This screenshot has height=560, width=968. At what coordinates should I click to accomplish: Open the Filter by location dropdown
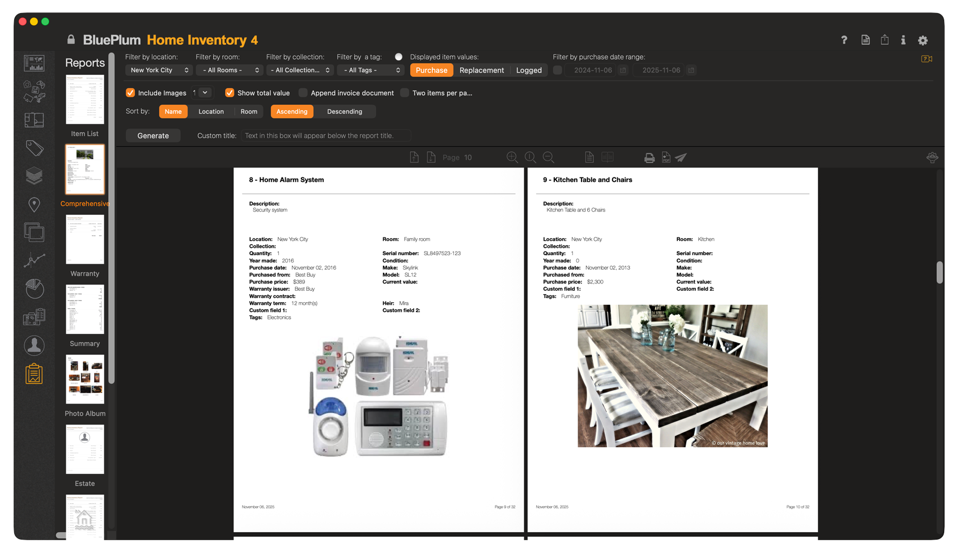pos(159,70)
